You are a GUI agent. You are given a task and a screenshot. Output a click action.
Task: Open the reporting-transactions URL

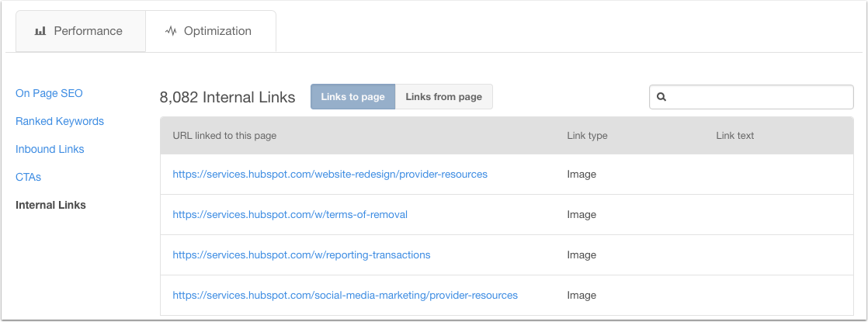[x=302, y=255]
